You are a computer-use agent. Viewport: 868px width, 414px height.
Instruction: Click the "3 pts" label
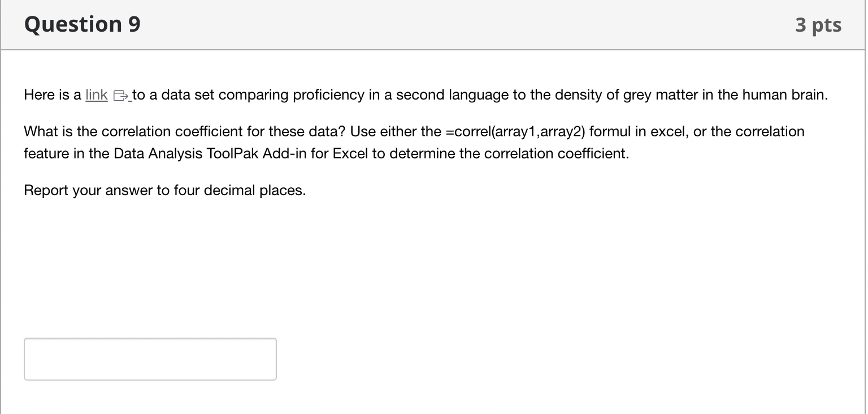[819, 24]
